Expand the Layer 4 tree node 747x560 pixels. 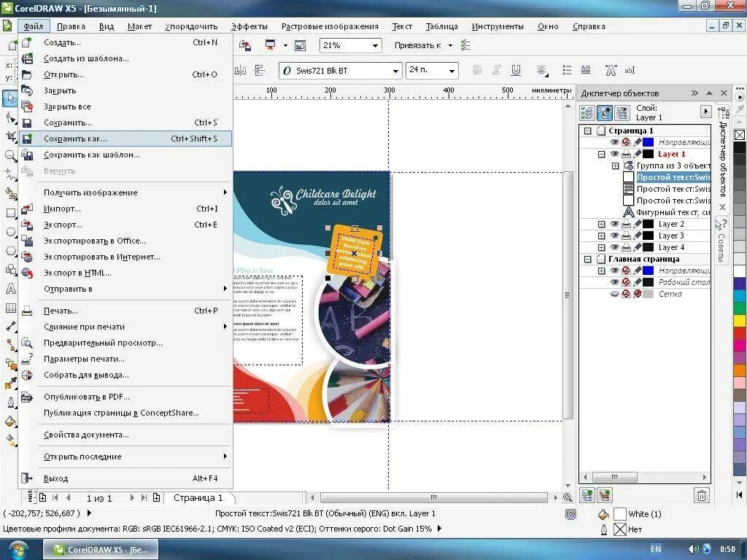[x=601, y=247]
